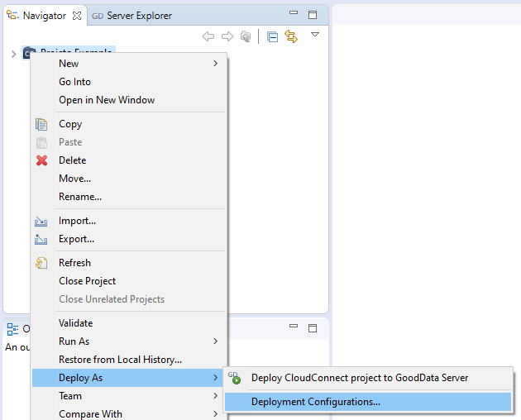The width and height of the screenshot is (521, 420).
Task: Choose Delete from context menu
Action: 130,160
